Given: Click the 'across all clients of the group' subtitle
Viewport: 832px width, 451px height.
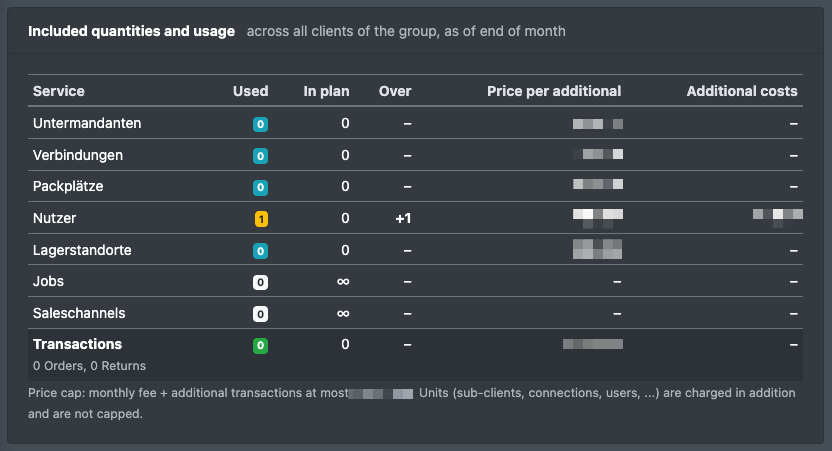Looking at the screenshot, I should 406,31.
